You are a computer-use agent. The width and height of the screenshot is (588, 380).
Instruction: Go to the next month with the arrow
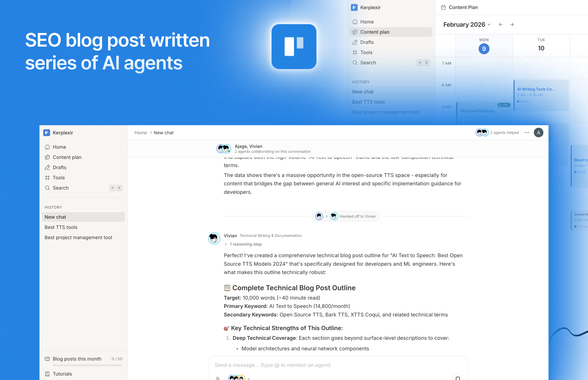point(512,24)
